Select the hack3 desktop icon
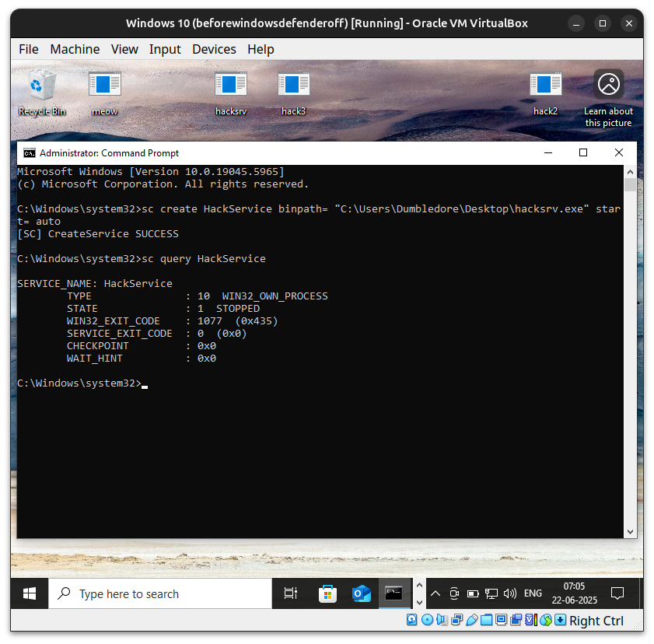This screenshot has width=654, height=644. point(294,93)
